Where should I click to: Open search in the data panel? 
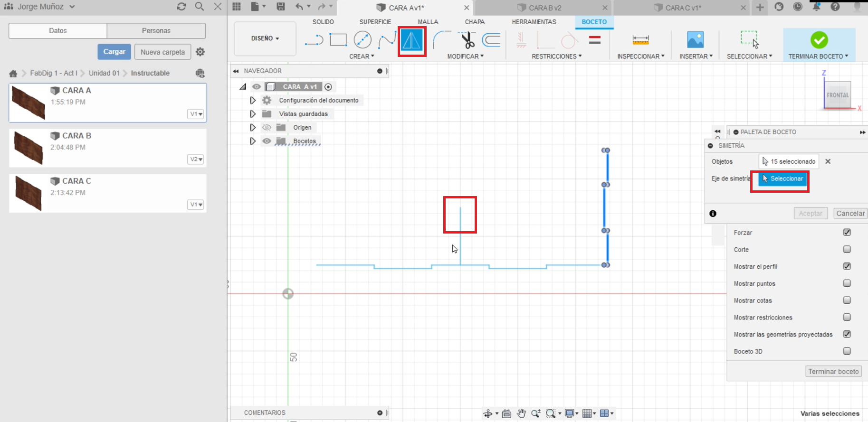point(200,7)
